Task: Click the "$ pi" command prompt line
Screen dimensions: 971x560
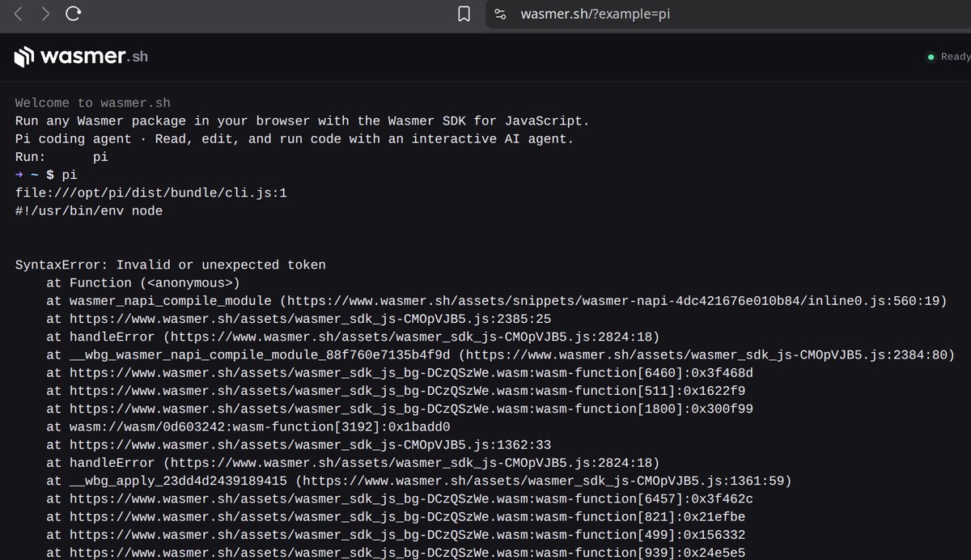Action: point(47,175)
